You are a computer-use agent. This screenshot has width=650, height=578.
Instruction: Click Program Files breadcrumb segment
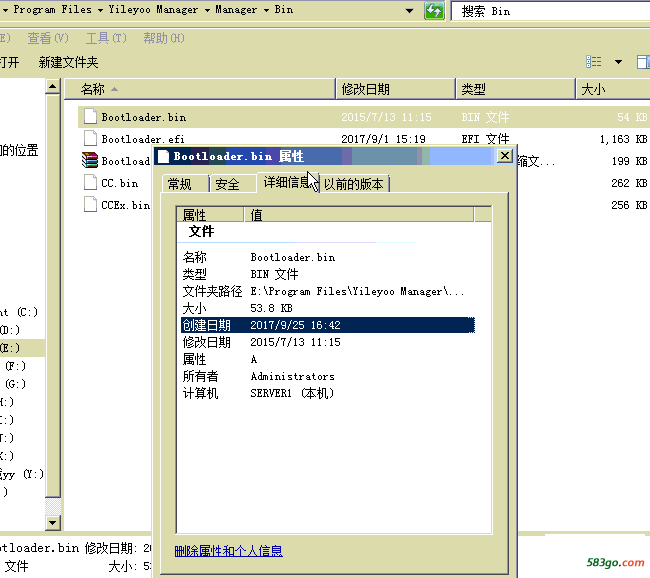pyautogui.click(x=53, y=10)
